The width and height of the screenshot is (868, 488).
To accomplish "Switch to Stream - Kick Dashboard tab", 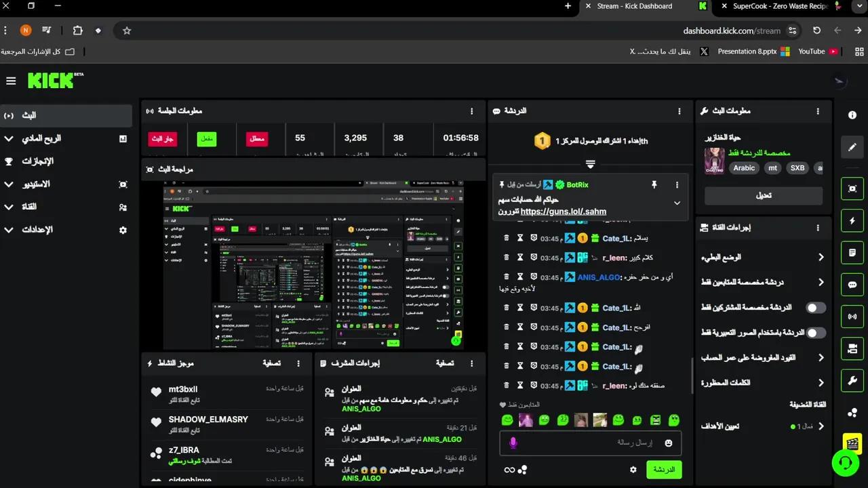I will point(635,6).
